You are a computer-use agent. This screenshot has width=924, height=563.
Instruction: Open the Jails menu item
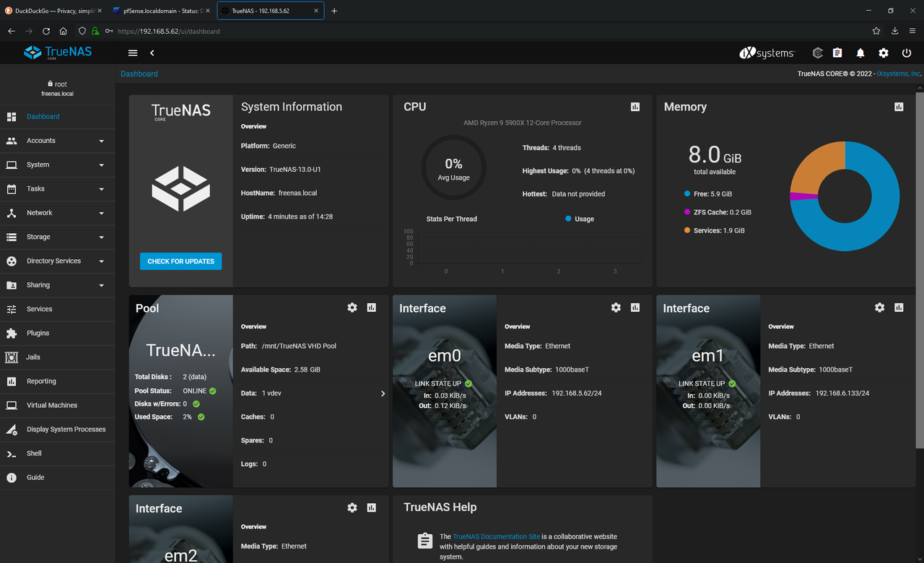point(58,357)
